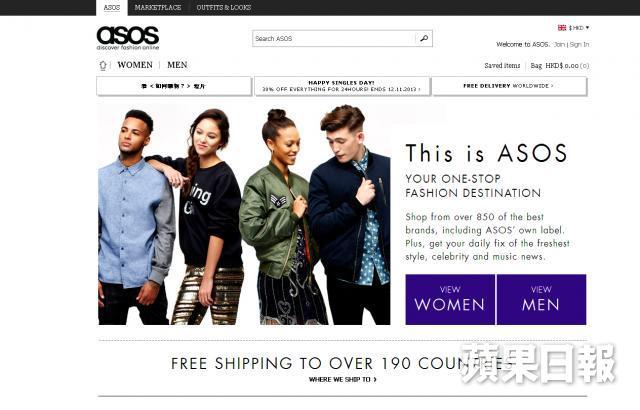Focus the Search ASOS input field

click(x=333, y=38)
